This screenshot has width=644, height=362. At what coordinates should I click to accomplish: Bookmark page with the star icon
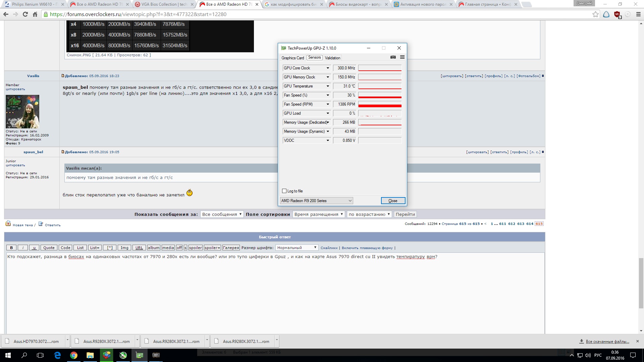point(595,14)
